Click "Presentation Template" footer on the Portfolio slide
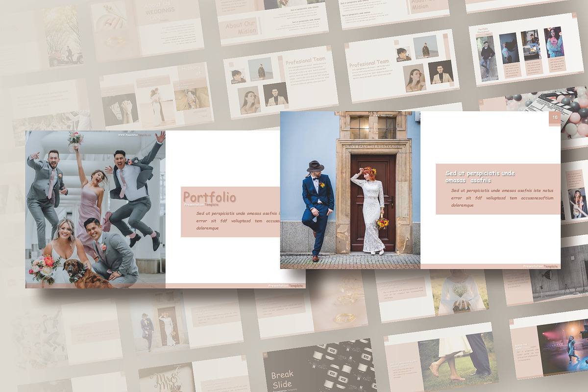 pyautogui.click(x=286, y=285)
